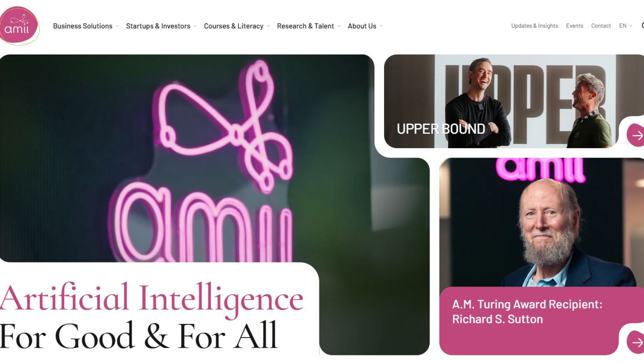This screenshot has width=644, height=362.
Task: Expand the Business Solutions chevron
Action: 117,26
